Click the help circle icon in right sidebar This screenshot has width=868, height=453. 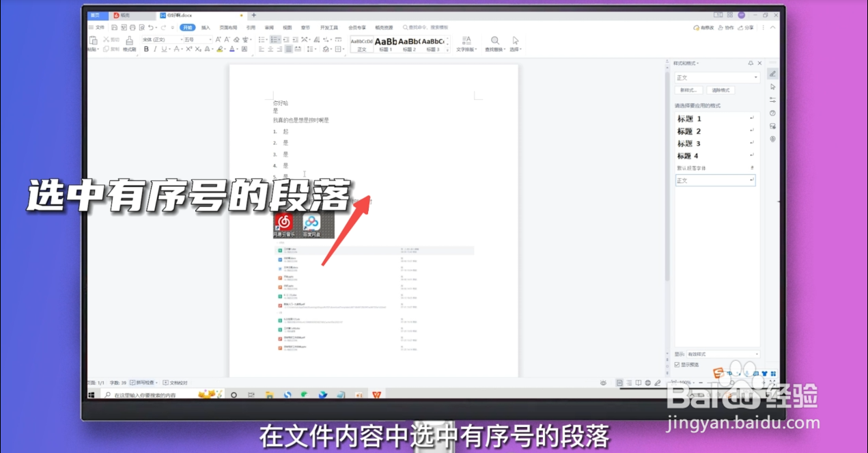point(772,113)
